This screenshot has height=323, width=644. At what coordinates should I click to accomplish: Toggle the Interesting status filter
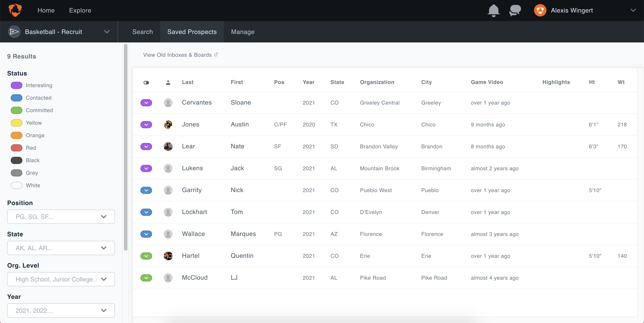click(17, 85)
